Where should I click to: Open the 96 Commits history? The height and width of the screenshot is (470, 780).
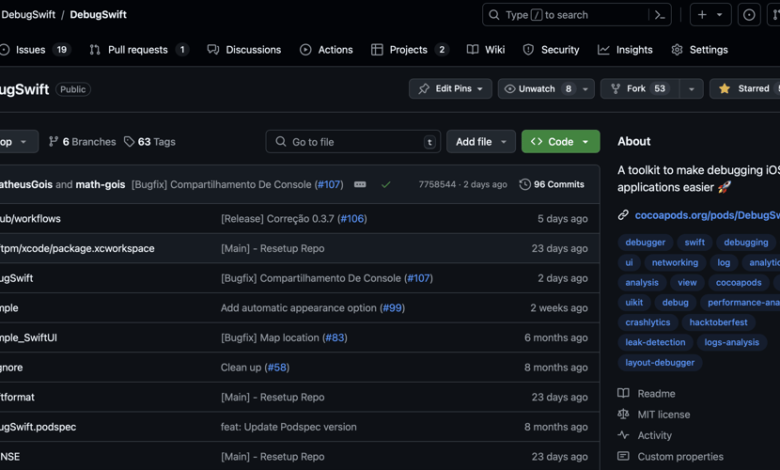[x=552, y=185]
